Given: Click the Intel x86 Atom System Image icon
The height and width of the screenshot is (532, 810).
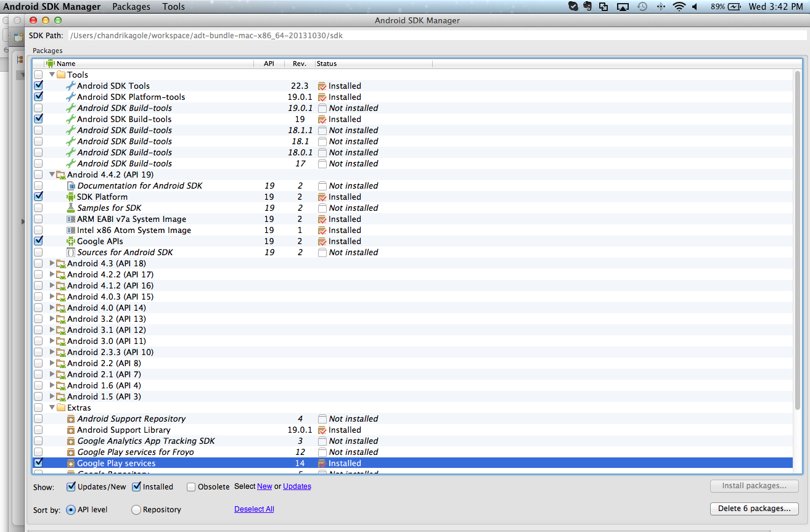Looking at the screenshot, I should pyautogui.click(x=71, y=230).
